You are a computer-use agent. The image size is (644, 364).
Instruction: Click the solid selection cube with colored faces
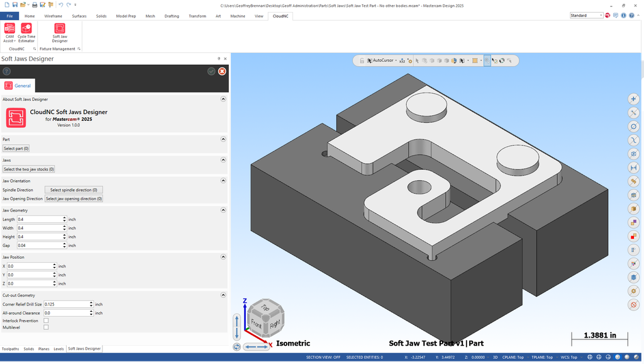(454, 60)
